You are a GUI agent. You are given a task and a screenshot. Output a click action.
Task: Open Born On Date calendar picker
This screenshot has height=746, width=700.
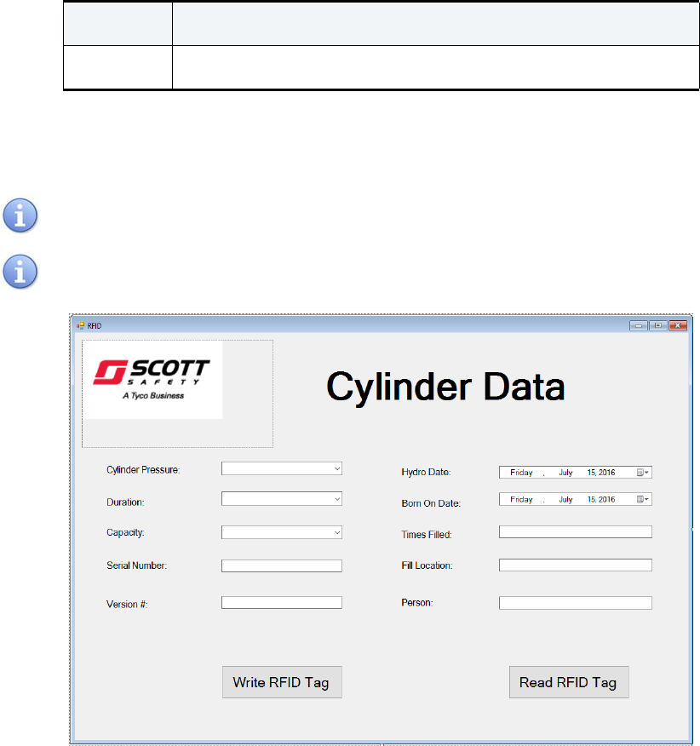point(643,500)
